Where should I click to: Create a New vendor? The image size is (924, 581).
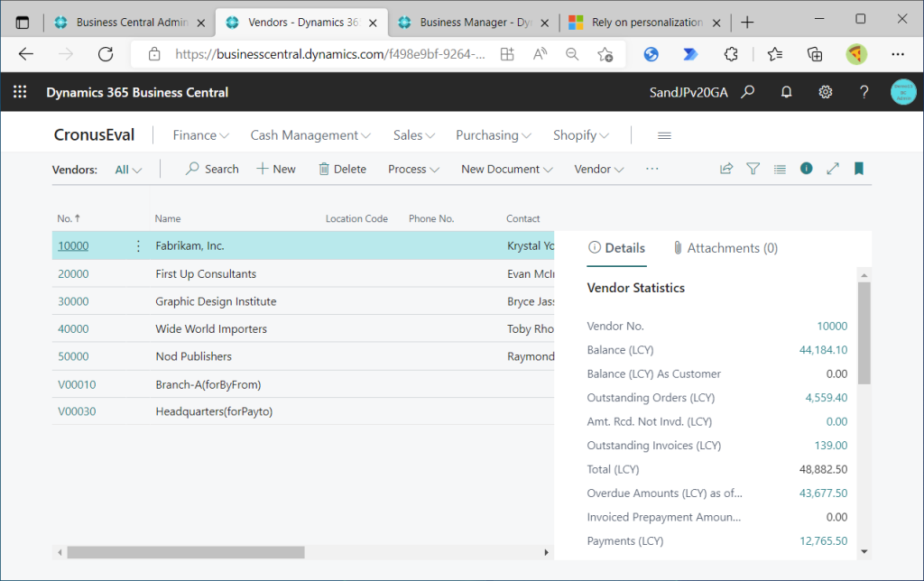276,169
